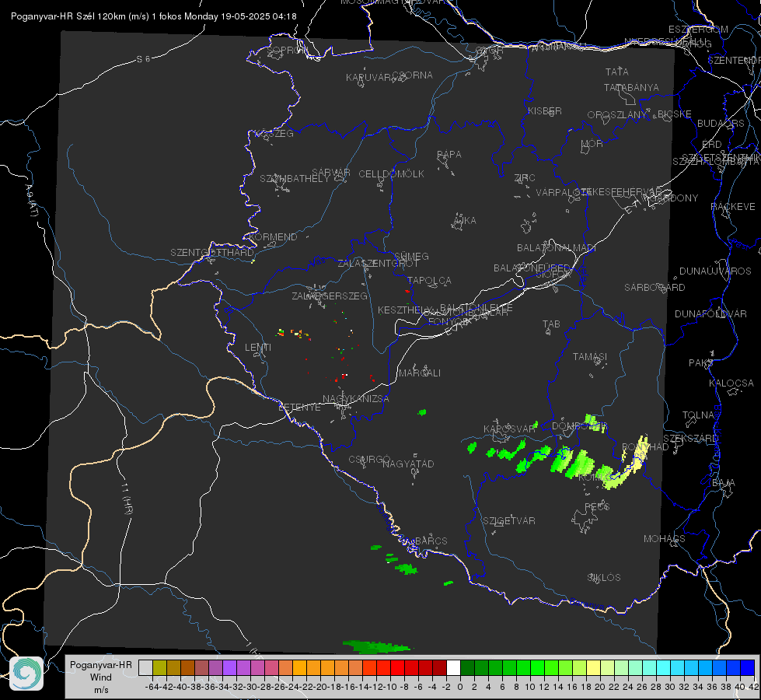
Task: Click the DUNAÚJVÁROS city label
Action: [x=715, y=271]
